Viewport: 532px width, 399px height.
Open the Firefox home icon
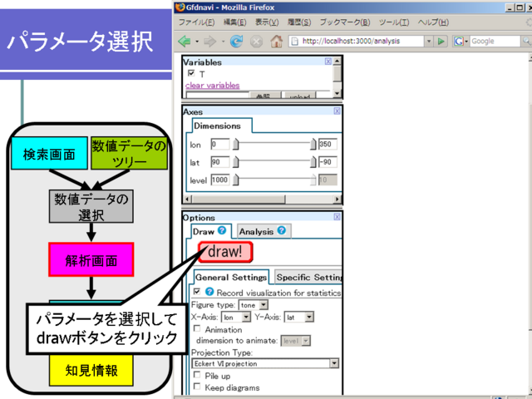(x=276, y=42)
